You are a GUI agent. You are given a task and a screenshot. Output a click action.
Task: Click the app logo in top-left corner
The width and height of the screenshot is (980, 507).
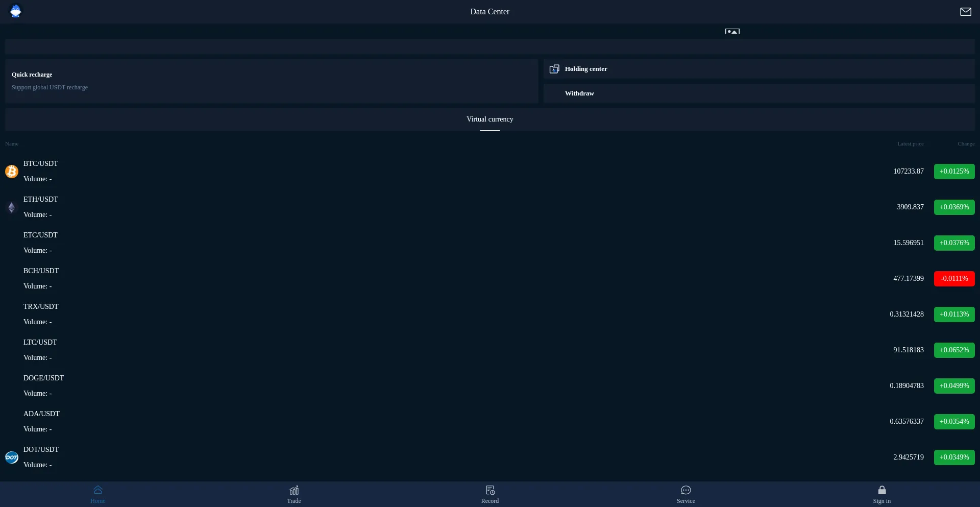16,11
